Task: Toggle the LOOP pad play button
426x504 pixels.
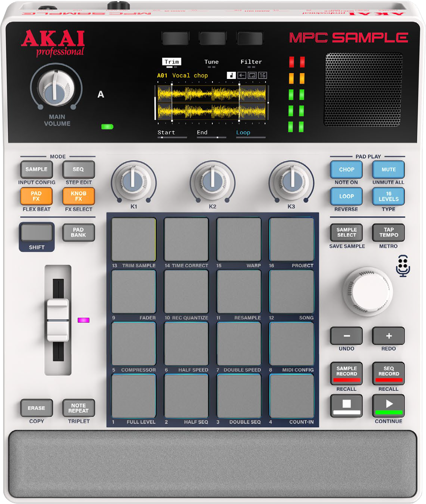Action: [346, 196]
